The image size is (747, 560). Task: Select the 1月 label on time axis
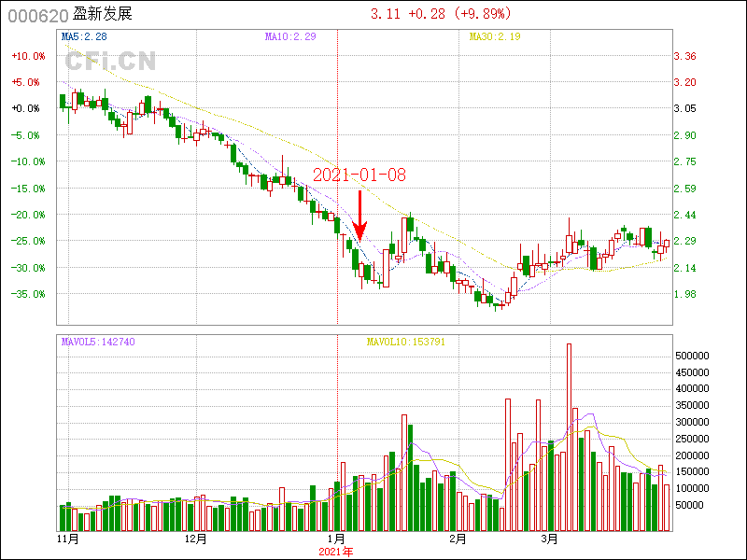[336, 539]
